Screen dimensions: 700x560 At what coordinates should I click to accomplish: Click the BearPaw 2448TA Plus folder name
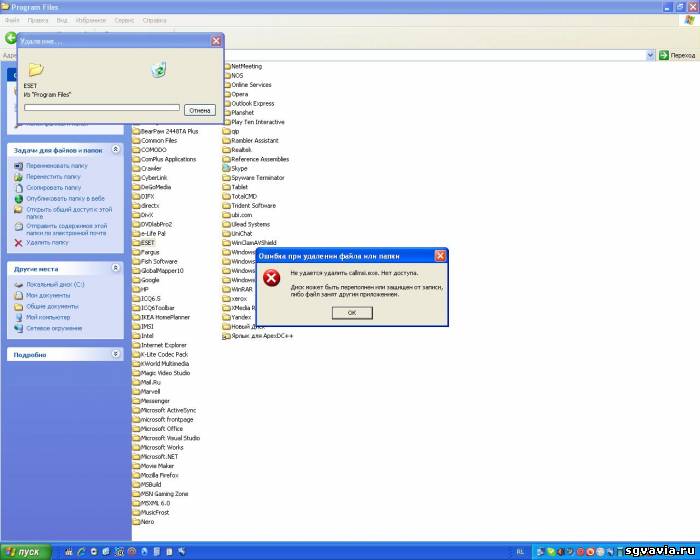click(x=169, y=131)
